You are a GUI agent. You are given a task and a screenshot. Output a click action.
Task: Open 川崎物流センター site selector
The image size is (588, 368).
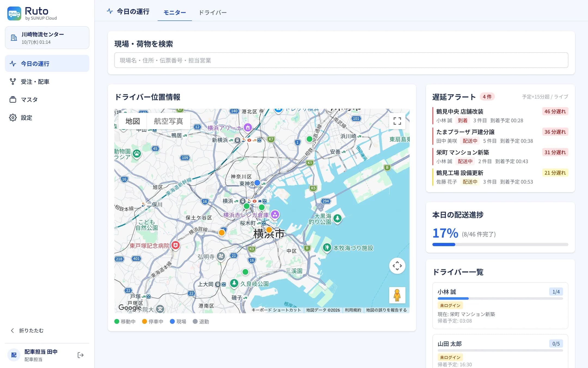(x=47, y=38)
